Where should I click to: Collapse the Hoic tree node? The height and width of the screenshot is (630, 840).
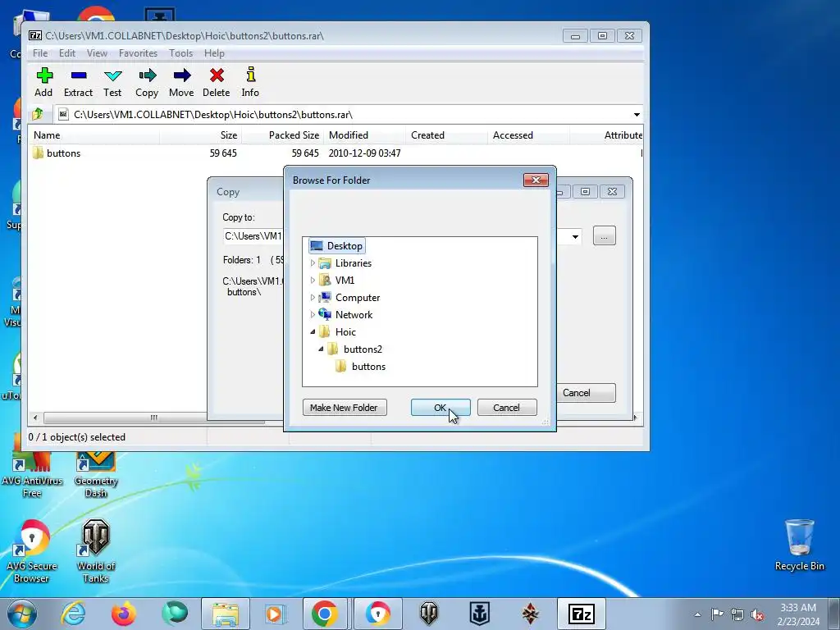tap(313, 332)
